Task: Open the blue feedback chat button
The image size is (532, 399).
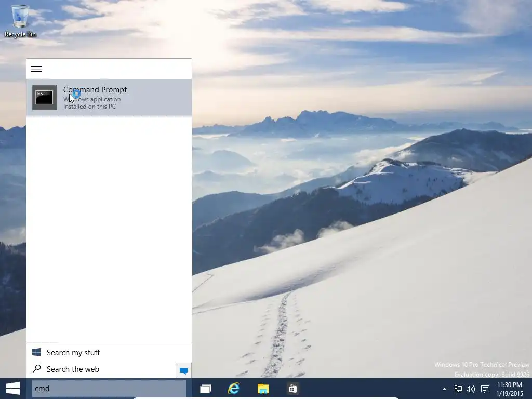Action: [x=183, y=370]
